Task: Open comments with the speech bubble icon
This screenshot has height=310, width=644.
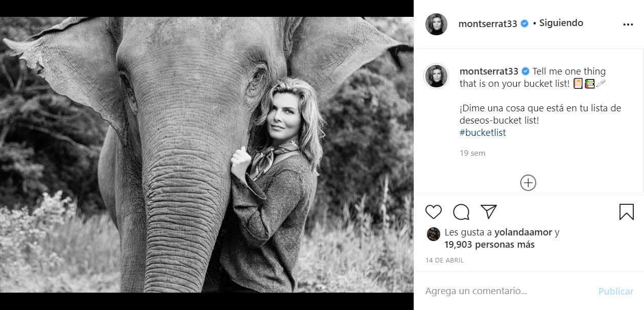Action: point(461,211)
